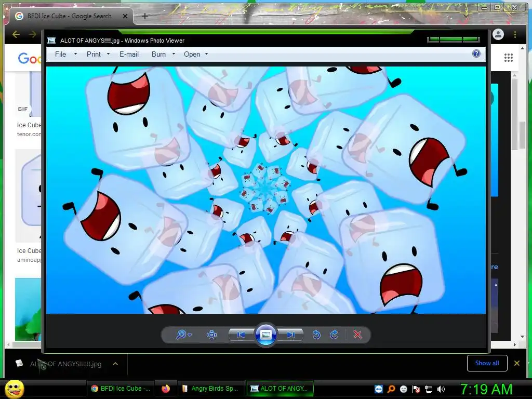Image resolution: width=532 pixels, height=399 pixels.
Task: Start the slide show
Action: click(265, 335)
